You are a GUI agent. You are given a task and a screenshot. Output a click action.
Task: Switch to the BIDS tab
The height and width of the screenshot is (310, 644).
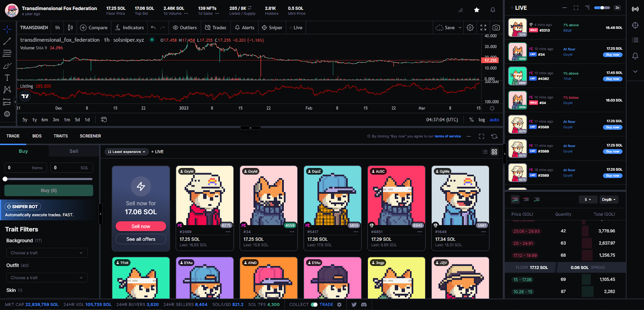pyautogui.click(x=37, y=136)
